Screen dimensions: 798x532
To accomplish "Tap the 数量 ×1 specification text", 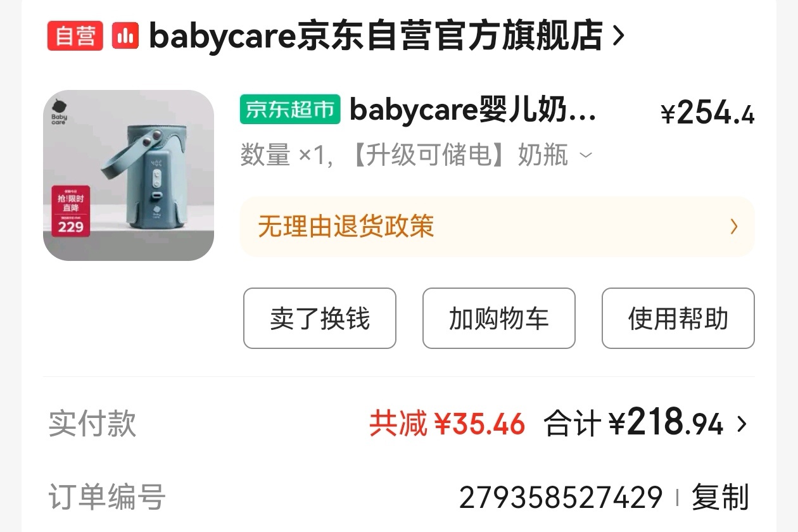I will [x=284, y=155].
